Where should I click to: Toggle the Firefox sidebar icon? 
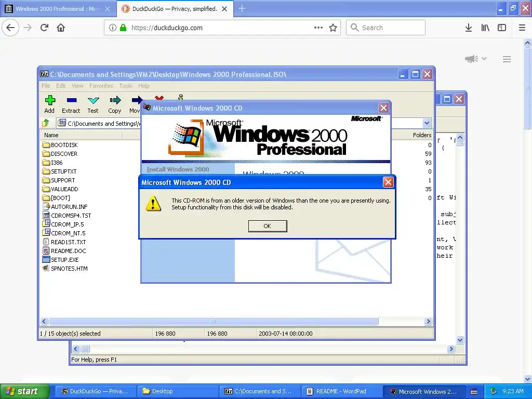point(502,28)
